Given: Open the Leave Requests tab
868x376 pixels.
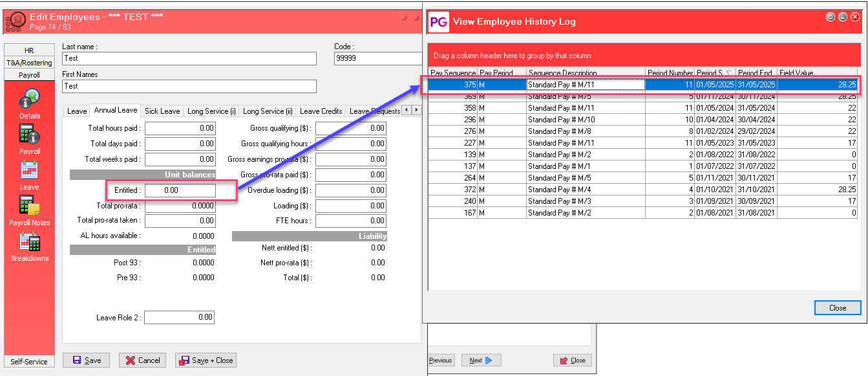Looking at the screenshot, I should tap(374, 111).
